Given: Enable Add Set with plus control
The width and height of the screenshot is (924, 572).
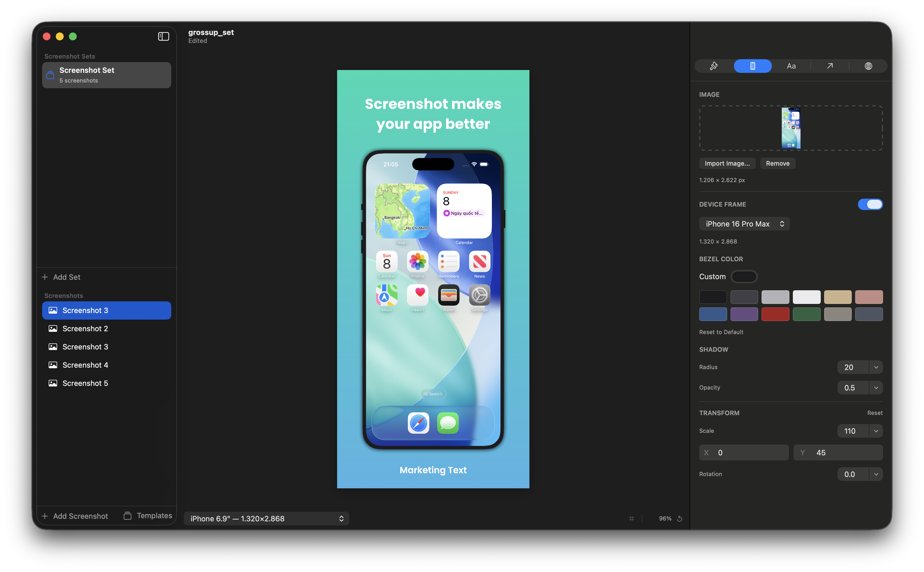Looking at the screenshot, I should coord(45,277).
